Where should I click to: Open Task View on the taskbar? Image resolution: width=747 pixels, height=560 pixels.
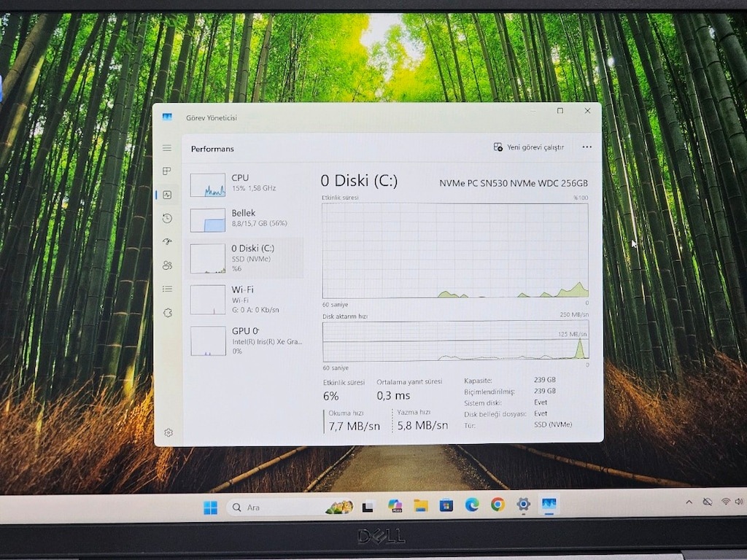pyautogui.click(x=368, y=507)
